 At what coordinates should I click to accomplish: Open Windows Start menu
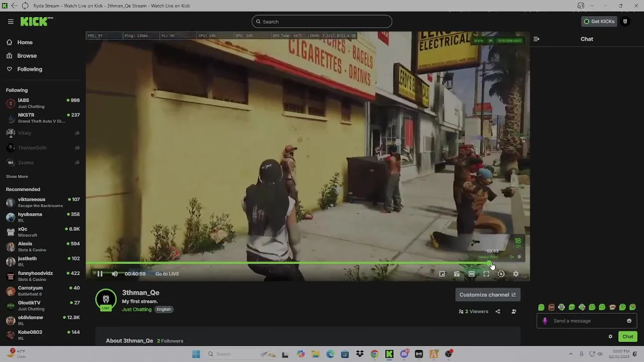[196, 354]
